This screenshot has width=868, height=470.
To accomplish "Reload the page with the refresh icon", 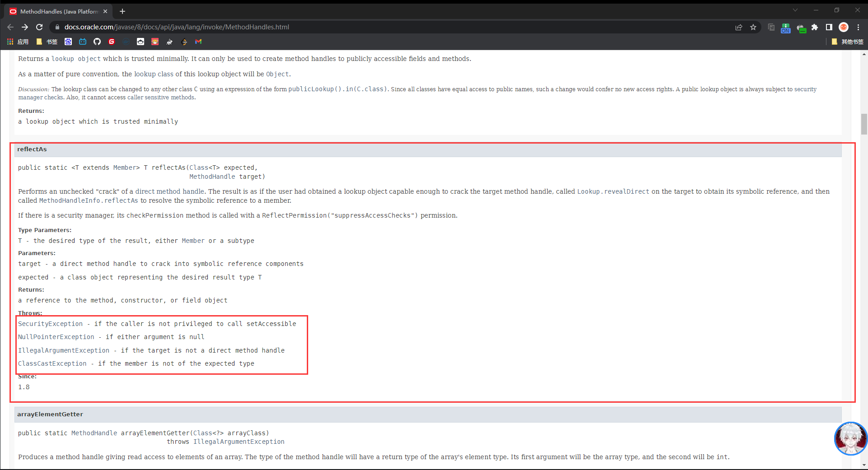I will (39, 27).
